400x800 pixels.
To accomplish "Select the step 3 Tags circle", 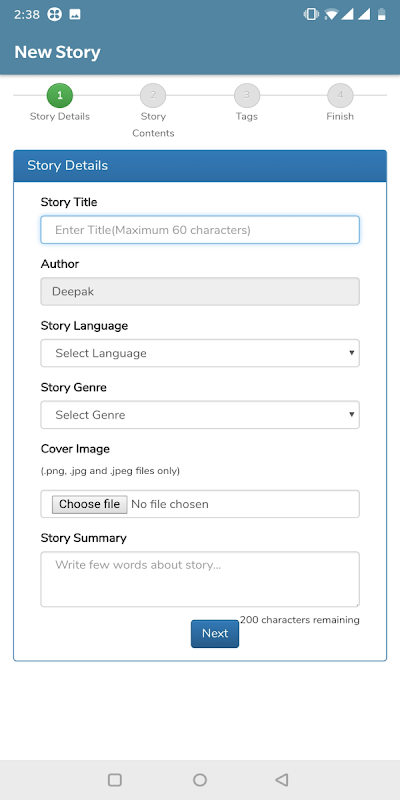I will [x=247, y=95].
